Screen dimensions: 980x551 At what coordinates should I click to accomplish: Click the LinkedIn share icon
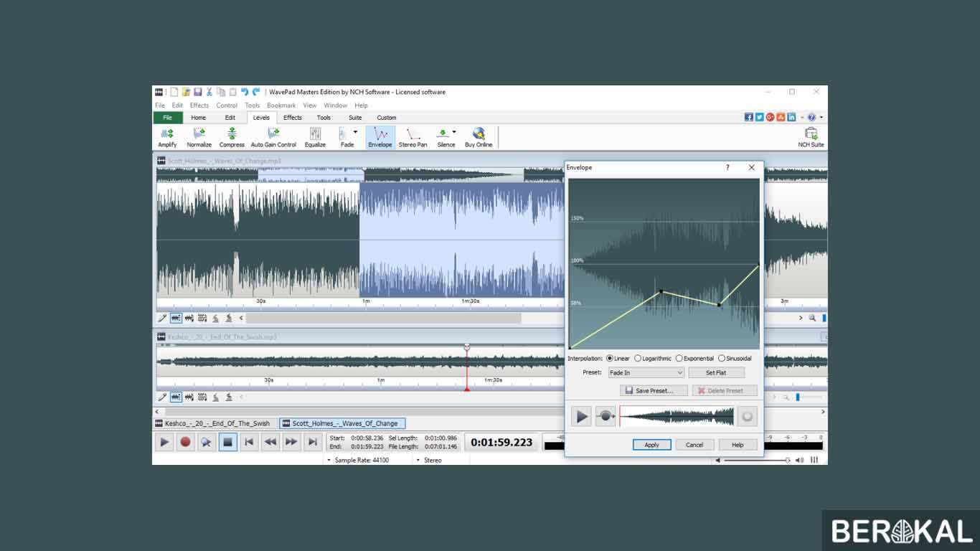[x=792, y=117]
